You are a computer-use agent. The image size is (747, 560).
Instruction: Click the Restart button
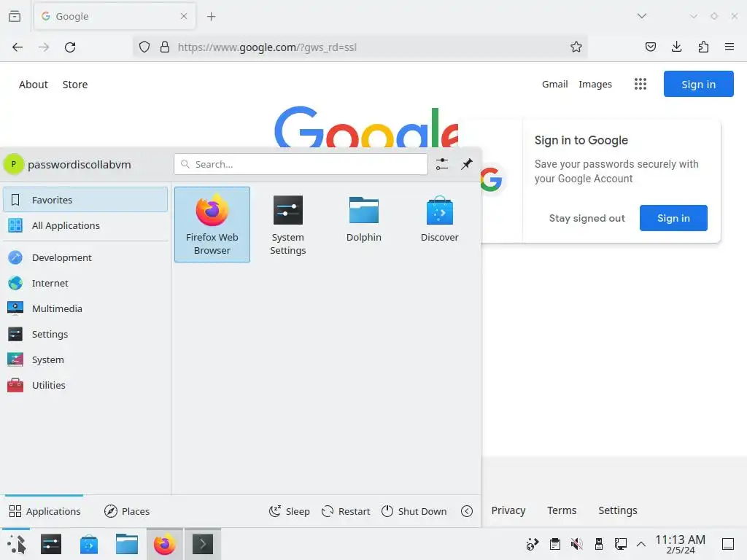346,511
